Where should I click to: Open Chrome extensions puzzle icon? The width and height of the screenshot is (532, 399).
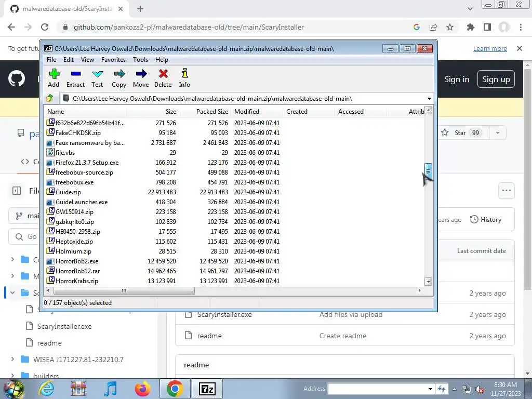coord(471,27)
